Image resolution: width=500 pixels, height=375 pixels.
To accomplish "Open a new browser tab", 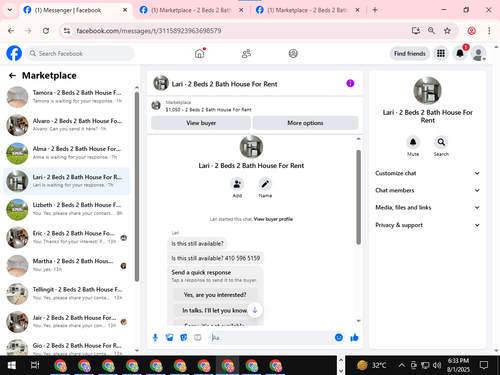I will (375, 10).
